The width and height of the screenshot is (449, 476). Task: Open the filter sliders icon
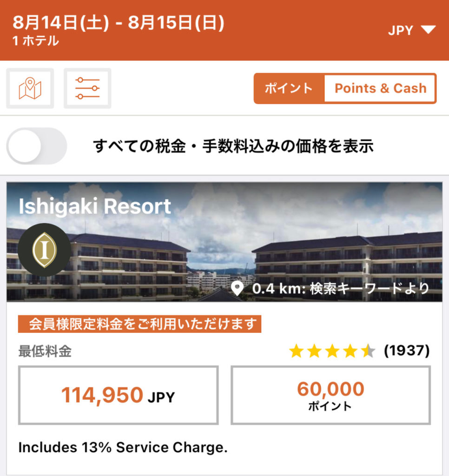tap(87, 88)
